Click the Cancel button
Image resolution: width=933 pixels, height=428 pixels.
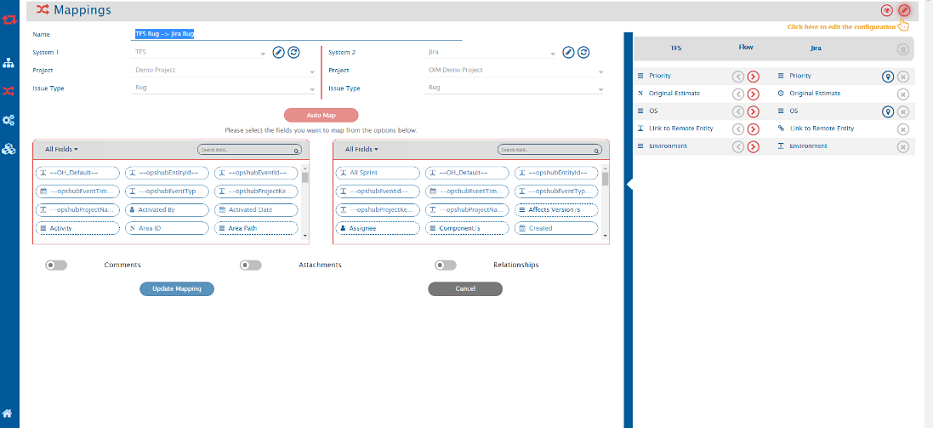(465, 289)
